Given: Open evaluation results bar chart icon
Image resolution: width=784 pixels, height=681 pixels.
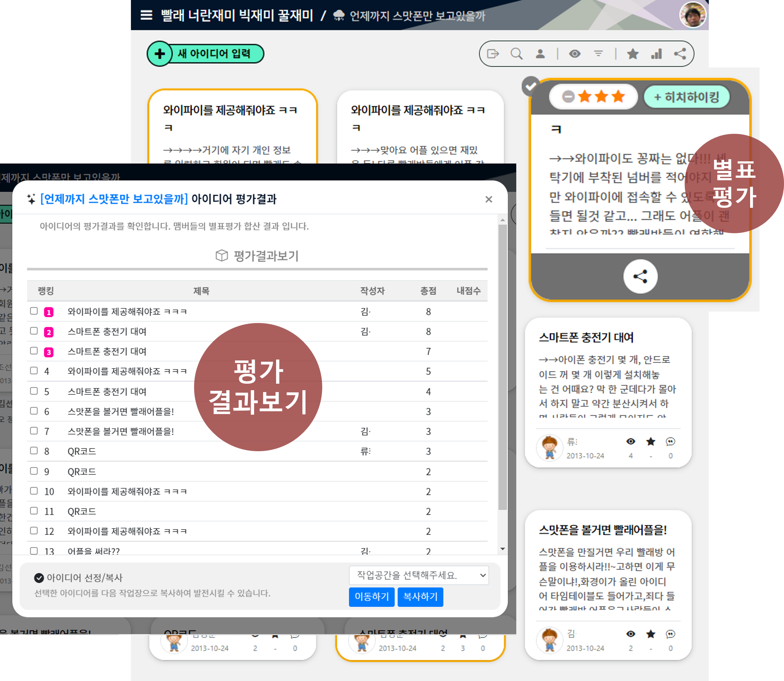Looking at the screenshot, I should click(656, 54).
